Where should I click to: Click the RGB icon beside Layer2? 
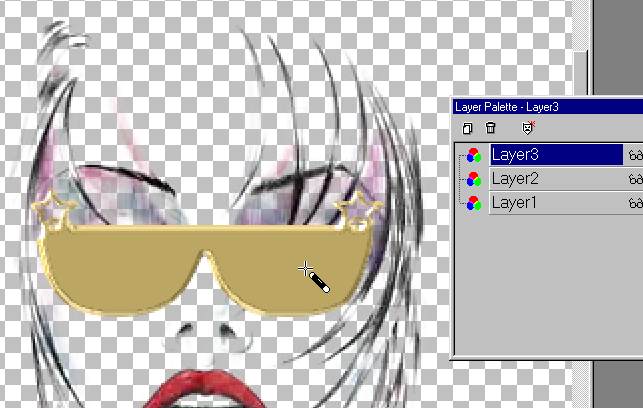click(474, 179)
